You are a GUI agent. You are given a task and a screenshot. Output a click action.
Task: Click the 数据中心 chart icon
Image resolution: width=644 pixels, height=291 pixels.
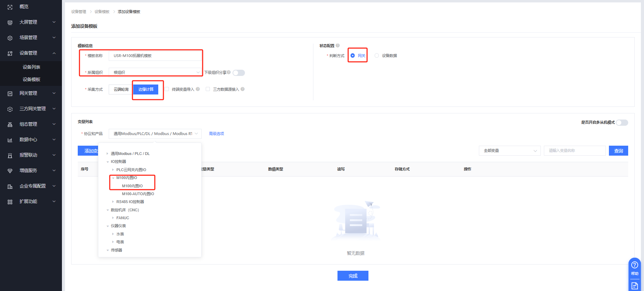[10, 140]
